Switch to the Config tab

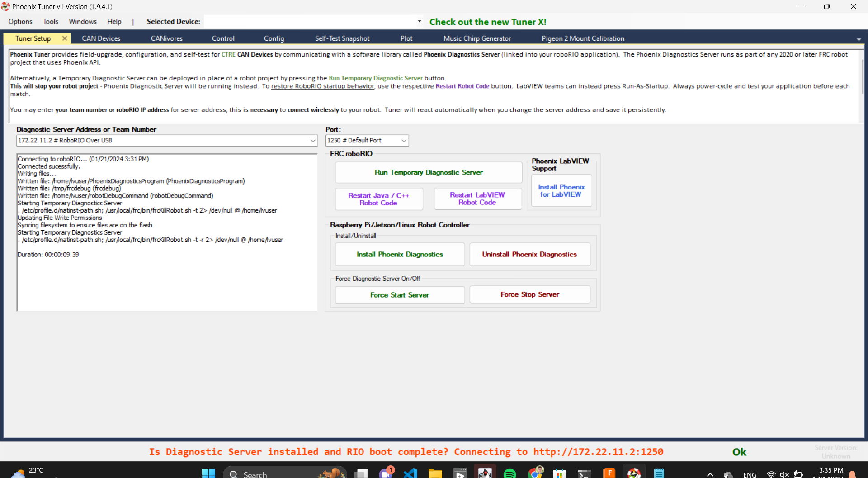[274, 38]
